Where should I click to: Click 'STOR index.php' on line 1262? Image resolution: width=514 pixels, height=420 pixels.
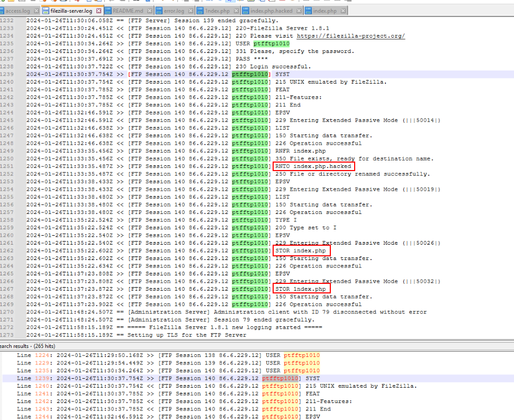(x=301, y=251)
